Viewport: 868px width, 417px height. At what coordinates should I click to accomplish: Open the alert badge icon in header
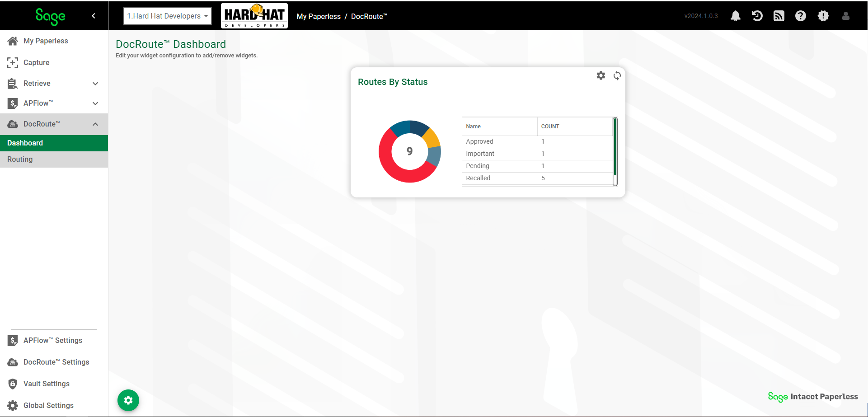click(x=823, y=16)
